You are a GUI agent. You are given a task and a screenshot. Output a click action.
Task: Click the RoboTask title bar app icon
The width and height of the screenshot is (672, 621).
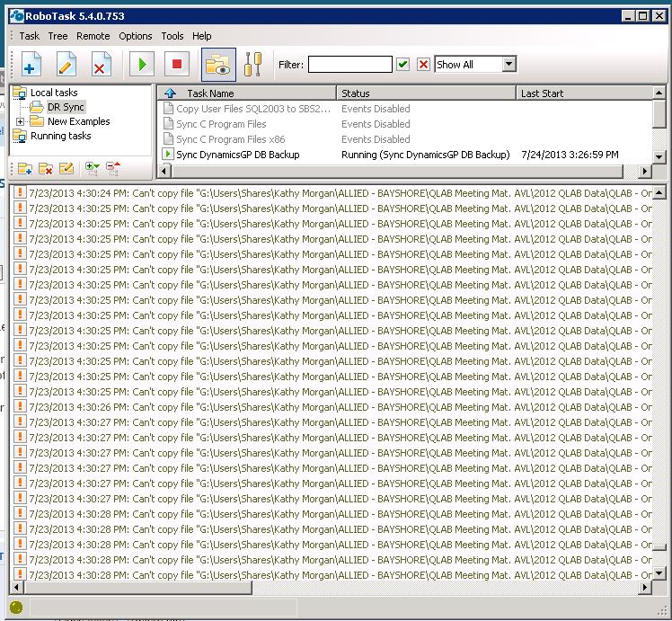pyautogui.click(x=17, y=16)
